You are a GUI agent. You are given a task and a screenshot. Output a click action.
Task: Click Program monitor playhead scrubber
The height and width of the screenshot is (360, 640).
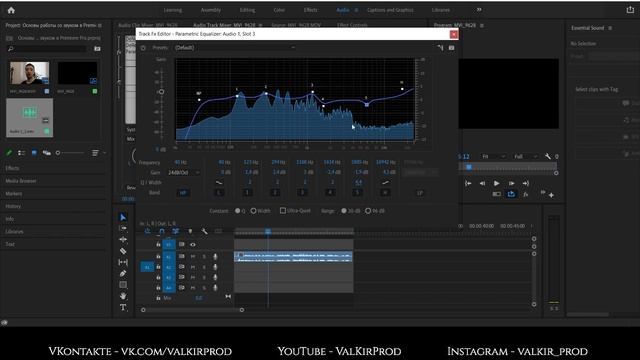469,167
